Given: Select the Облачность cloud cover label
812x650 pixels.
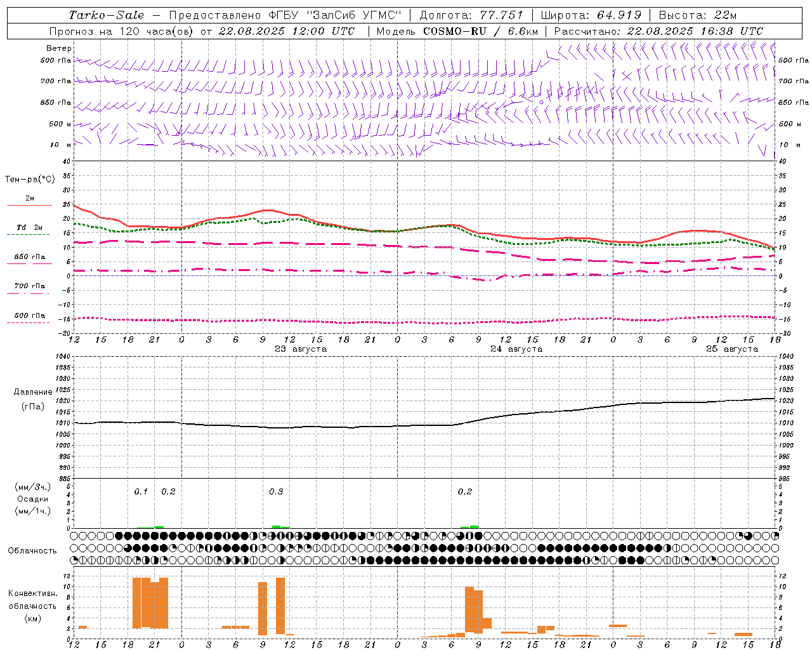Looking at the screenshot, I should tap(32, 550).
